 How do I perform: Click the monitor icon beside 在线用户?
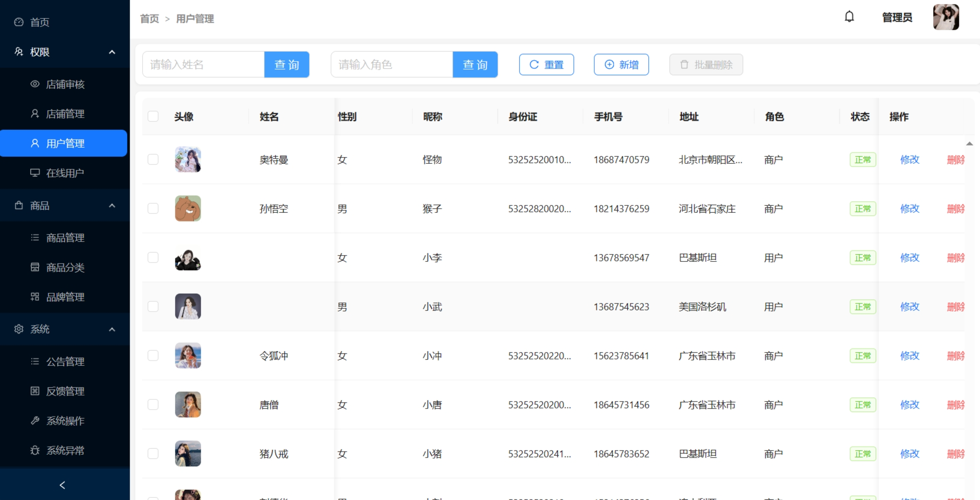35,173
